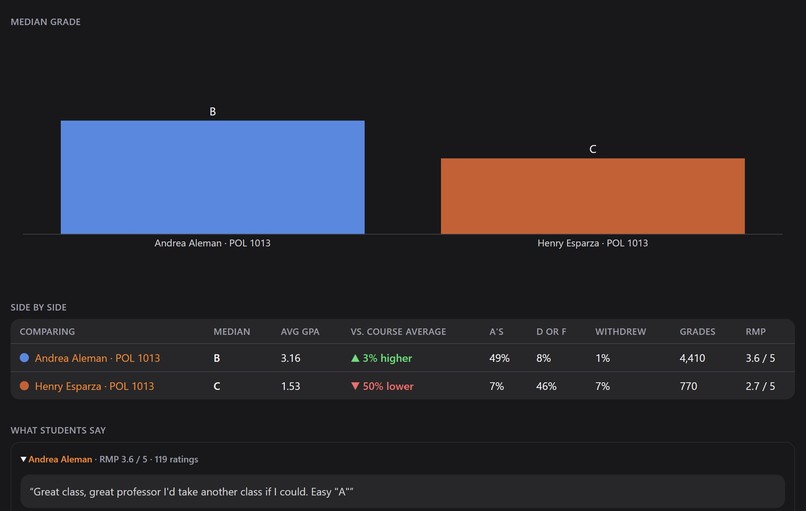Open Andrea Aleman · POL 1013 link in table

tap(97, 358)
